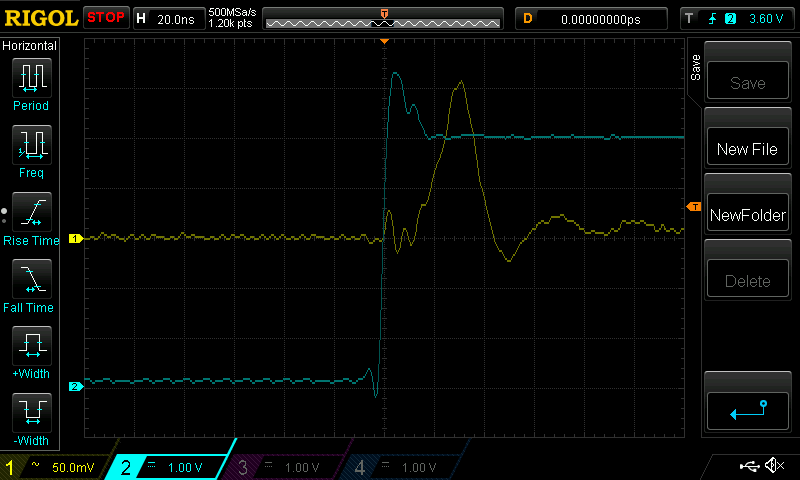Image resolution: width=800 pixels, height=480 pixels.
Task: Click the channel 1 AC coupling symbol
Action: (35, 465)
